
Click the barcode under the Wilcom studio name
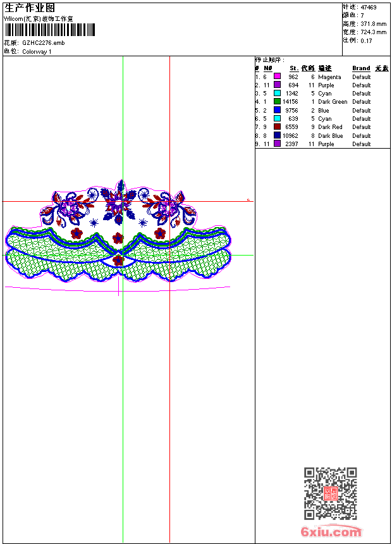pyautogui.click(x=50, y=30)
